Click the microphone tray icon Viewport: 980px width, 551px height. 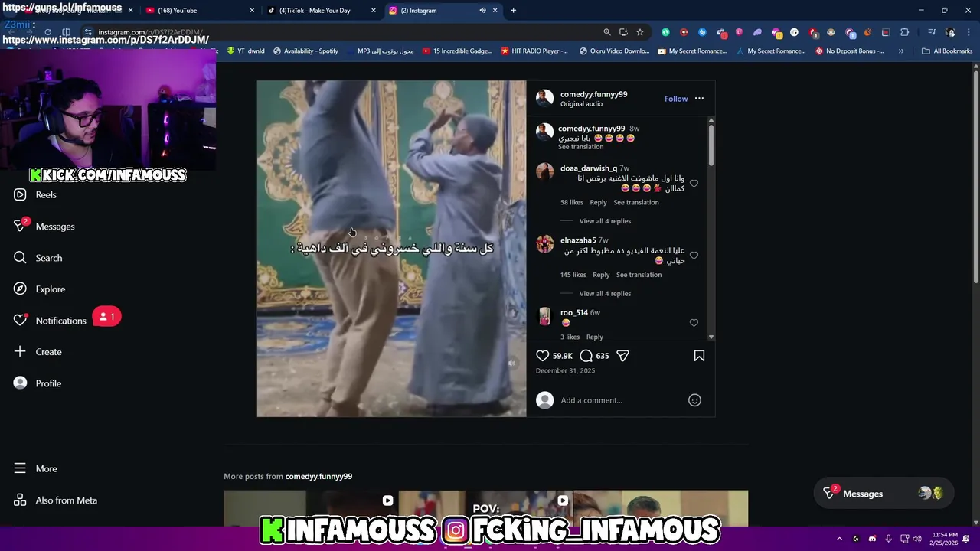coord(888,539)
